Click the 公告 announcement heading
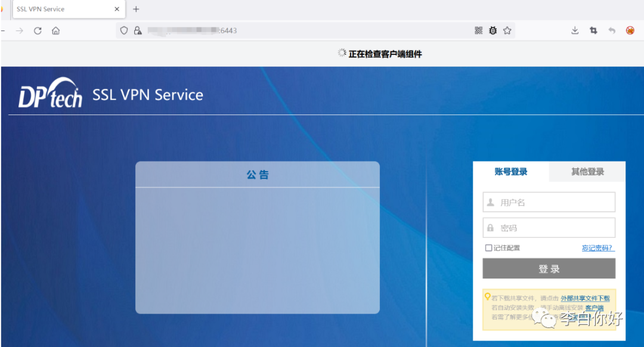This screenshot has height=347, width=644. tap(258, 175)
